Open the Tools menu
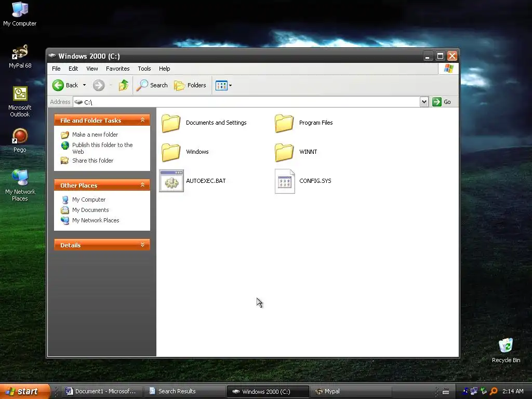Screen dimensions: 532x399 pyautogui.click(x=144, y=69)
